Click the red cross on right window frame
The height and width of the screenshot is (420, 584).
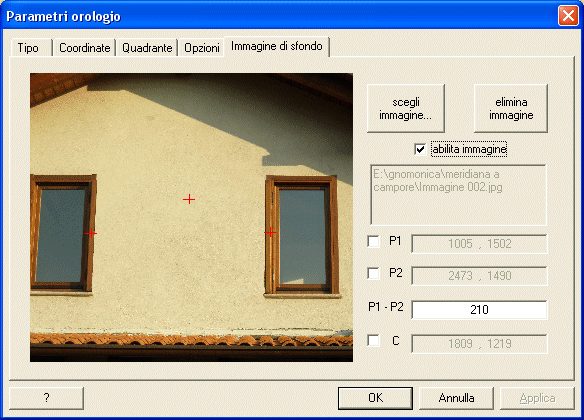point(270,233)
